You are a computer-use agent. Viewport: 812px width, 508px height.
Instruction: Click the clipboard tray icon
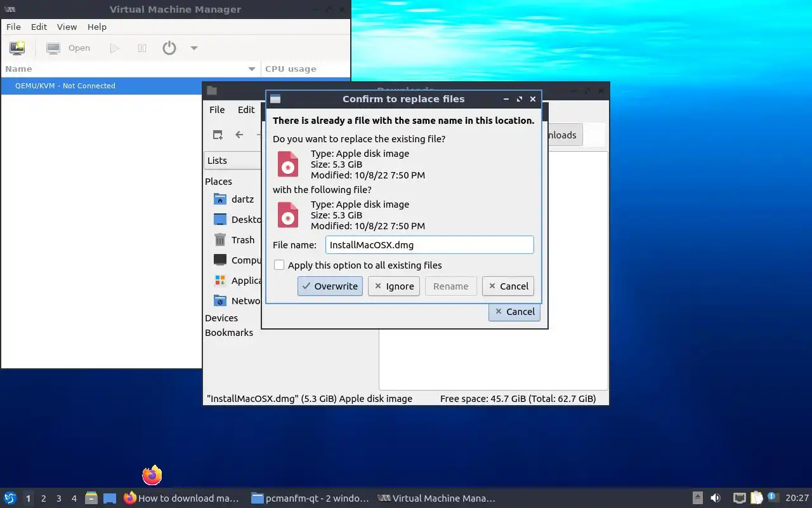(757, 498)
